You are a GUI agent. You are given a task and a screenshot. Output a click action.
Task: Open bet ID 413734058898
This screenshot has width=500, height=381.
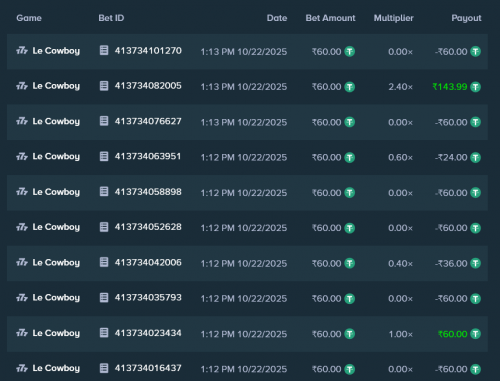(148, 192)
